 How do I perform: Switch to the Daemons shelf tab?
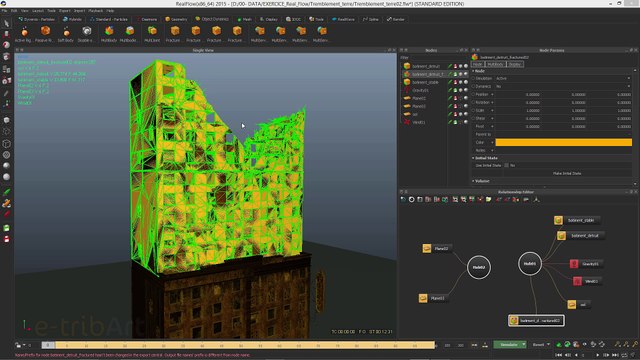click(147, 19)
